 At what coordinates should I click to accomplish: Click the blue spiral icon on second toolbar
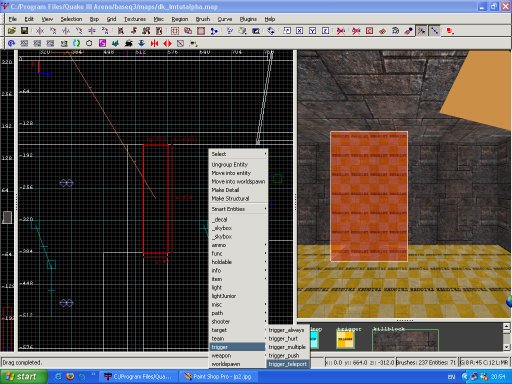(11, 43)
